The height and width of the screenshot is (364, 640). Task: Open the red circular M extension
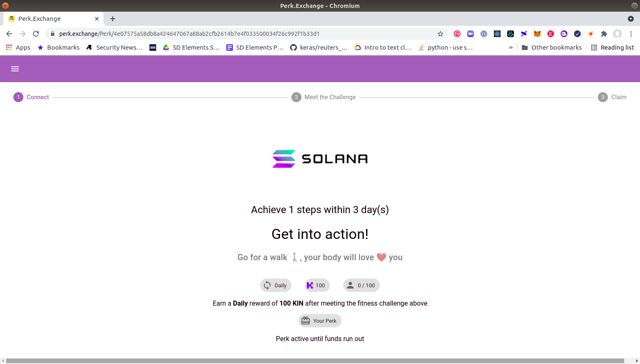(457, 34)
